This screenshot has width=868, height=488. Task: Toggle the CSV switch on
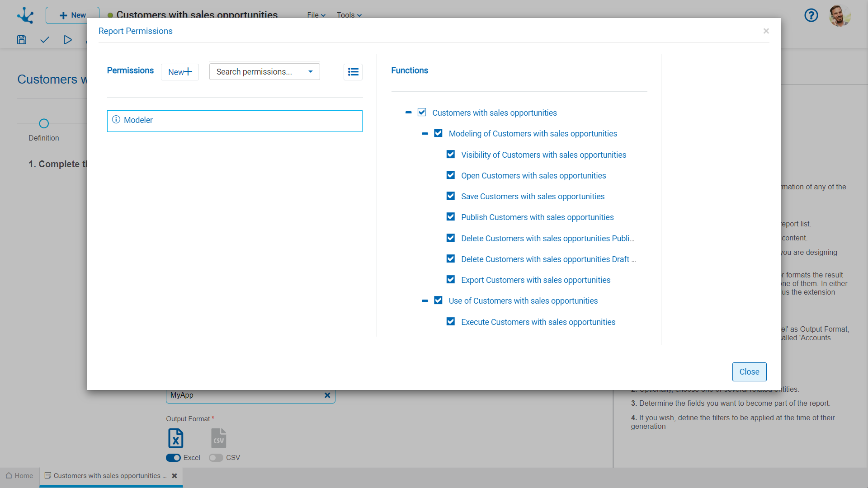pyautogui.click(x=216, y=458)
